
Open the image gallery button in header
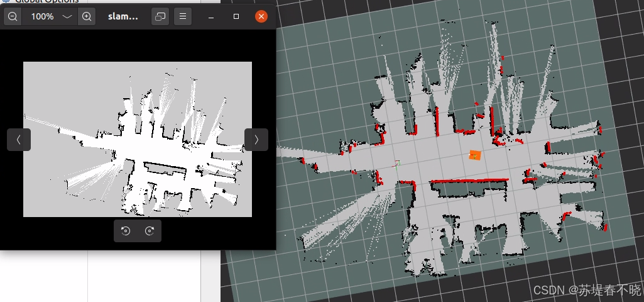coord(160,16)
